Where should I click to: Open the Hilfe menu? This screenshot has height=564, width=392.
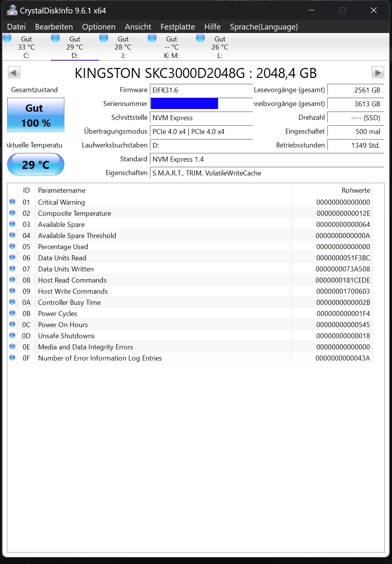(212, 27)
